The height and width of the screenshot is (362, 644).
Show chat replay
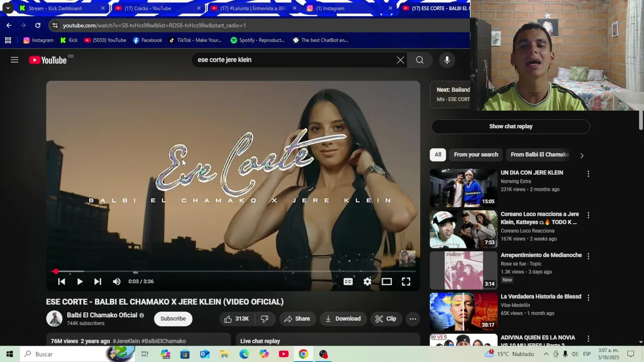(x=511, y=126)
